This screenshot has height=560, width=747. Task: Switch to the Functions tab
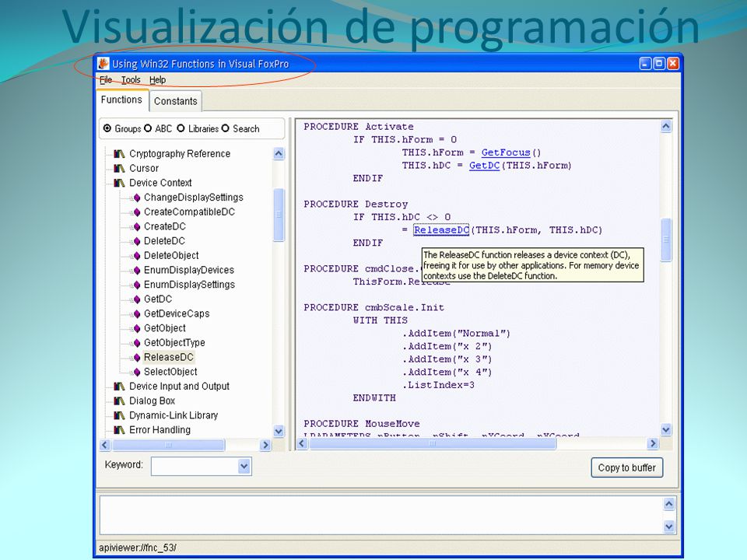122,100
